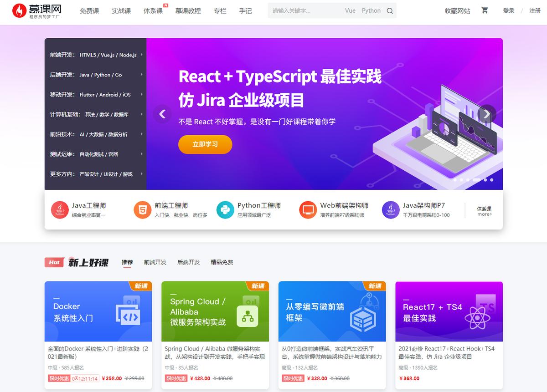Switch to the 精品免费 tab

tap(222, 262)
